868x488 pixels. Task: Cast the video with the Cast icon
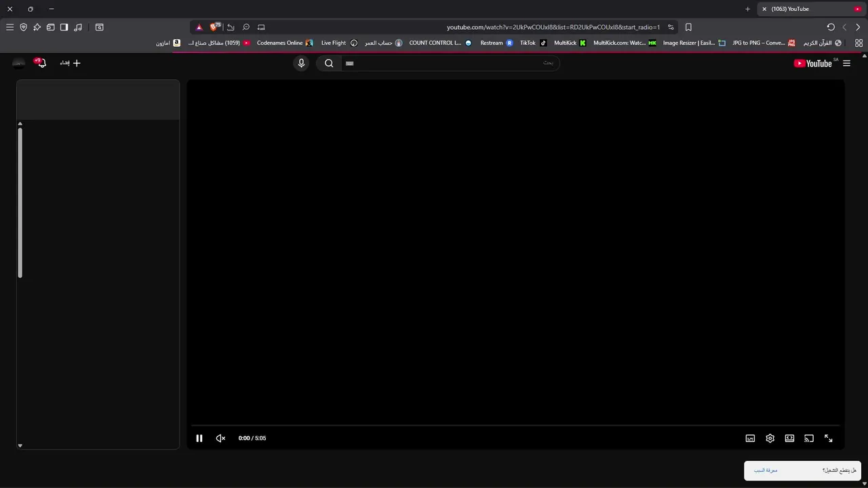click(x=809, y=439)
